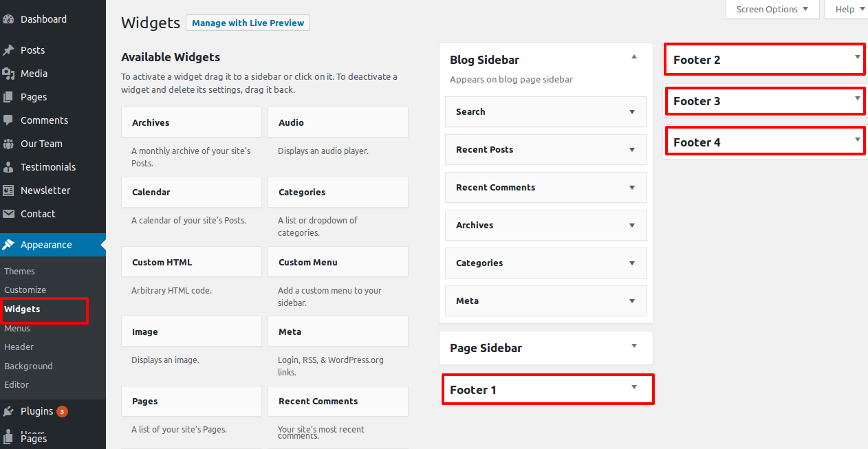Image resolution: width=868 pixels, height=449 pixels.
Task: Click the Contact envelope icon
Action: (8, 214)
